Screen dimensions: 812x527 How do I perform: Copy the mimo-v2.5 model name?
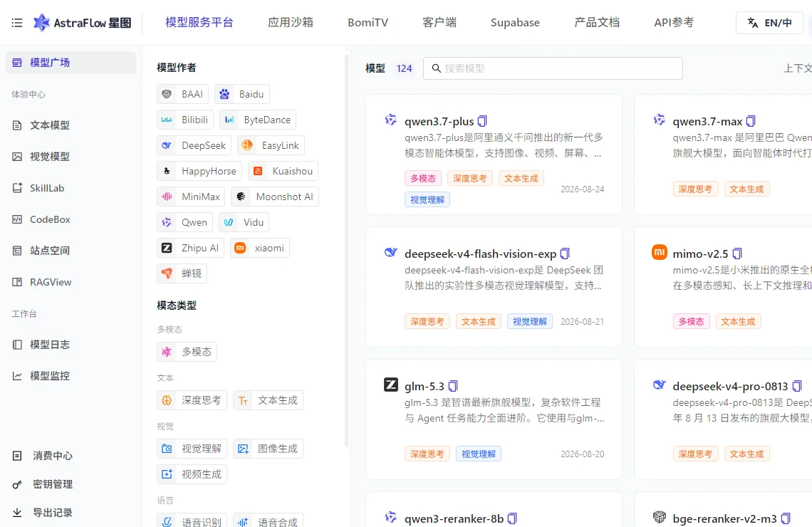click(x=737, y=254)
